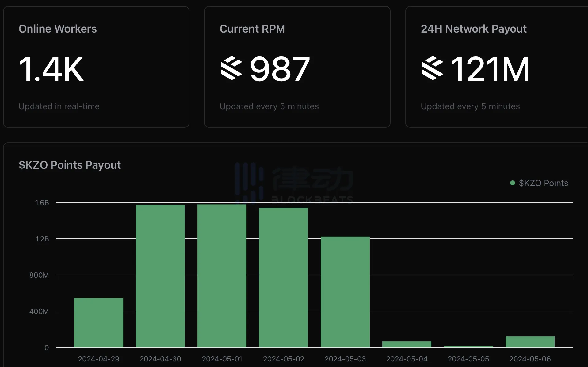Click the 2024-05-03 payout bar

pos(345,292)
